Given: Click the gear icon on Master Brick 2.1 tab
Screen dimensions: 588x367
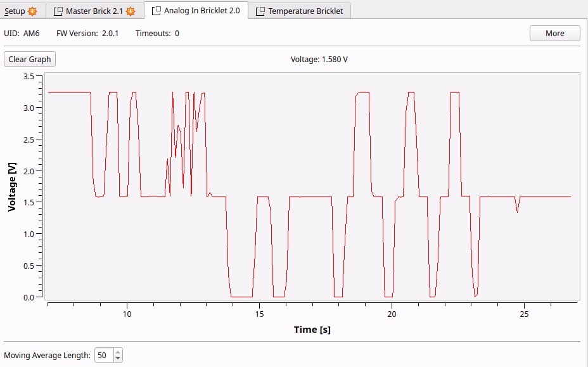Looking at the screenshot, I should point(131,11).
